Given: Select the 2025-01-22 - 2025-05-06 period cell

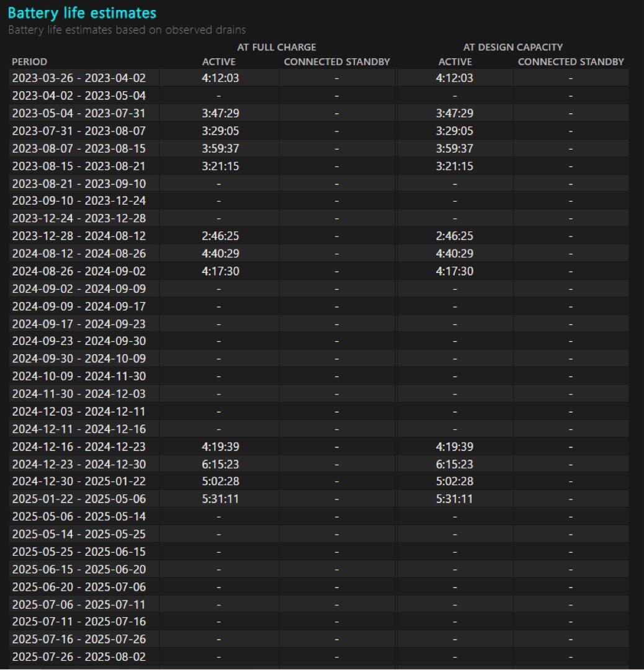Looking at the screenshot, I should tap(79, 499).
